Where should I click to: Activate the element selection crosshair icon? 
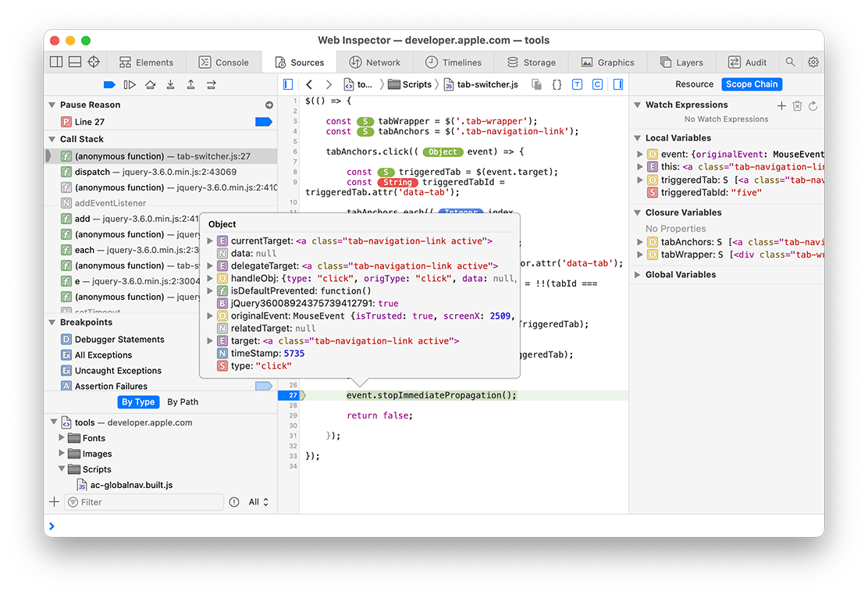tap(94, 62)
